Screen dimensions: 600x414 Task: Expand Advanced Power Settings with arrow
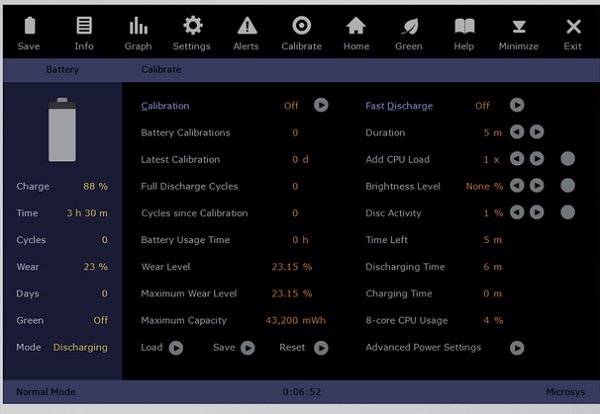pos(517,348)
